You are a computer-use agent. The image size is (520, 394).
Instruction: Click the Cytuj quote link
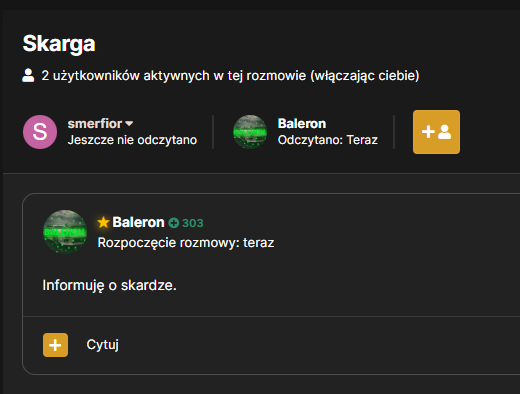103,345
